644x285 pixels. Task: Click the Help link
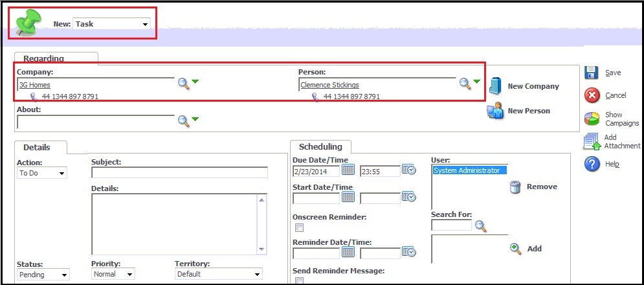612,164
